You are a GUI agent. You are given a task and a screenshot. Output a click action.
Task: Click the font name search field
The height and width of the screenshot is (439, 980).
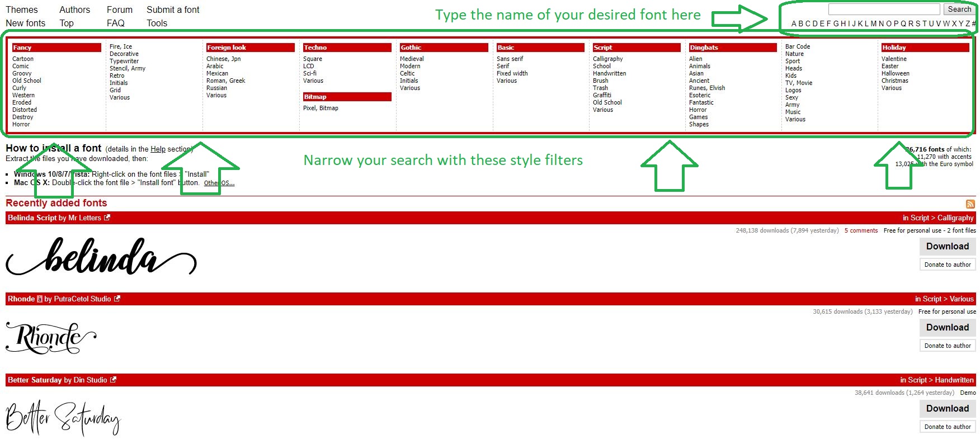(x=883, y=10)
